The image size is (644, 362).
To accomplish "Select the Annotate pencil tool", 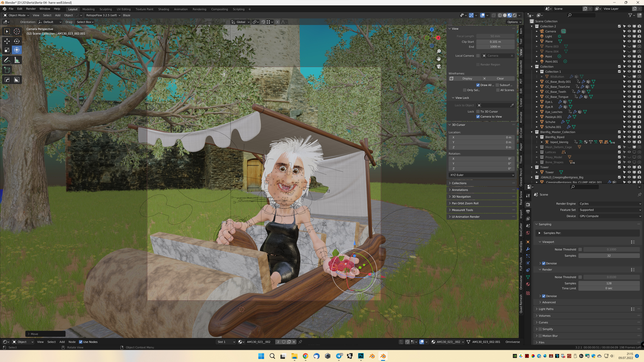I will click(x=7, y=60).
